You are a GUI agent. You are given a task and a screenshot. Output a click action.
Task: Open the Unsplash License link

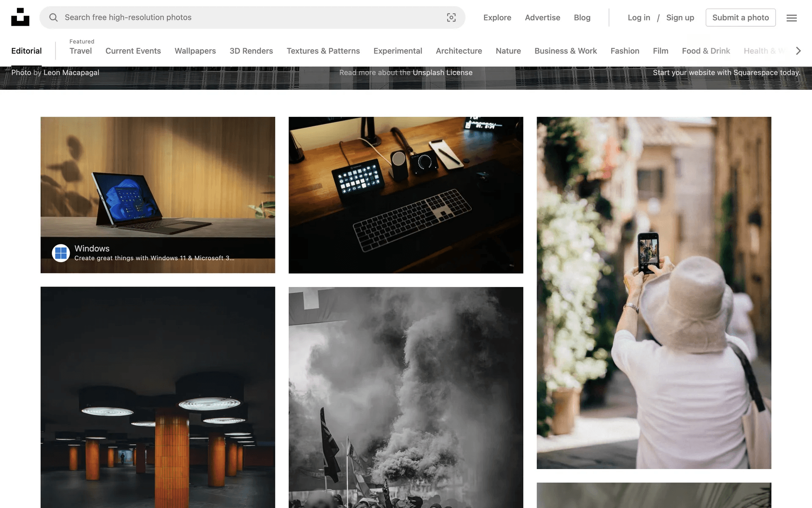pyautogui.click(x=442, y=72)
